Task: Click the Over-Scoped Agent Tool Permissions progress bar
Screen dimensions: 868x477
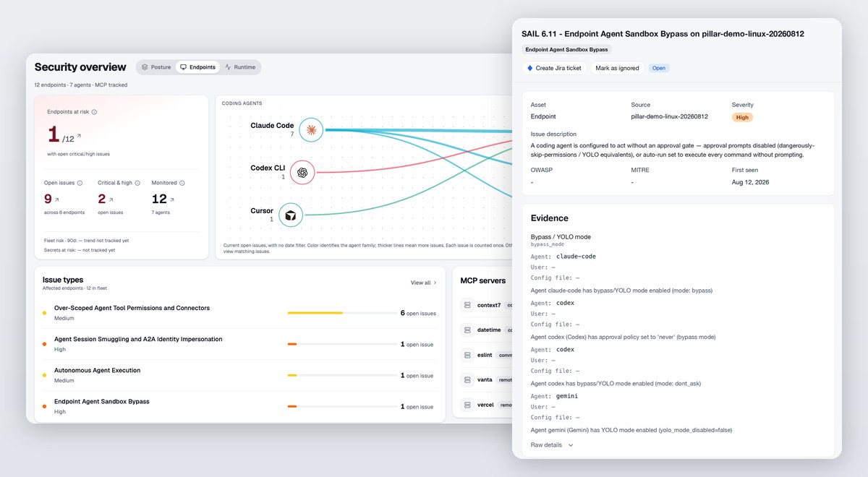Action: pyautogui.click(x=341, y=313)
